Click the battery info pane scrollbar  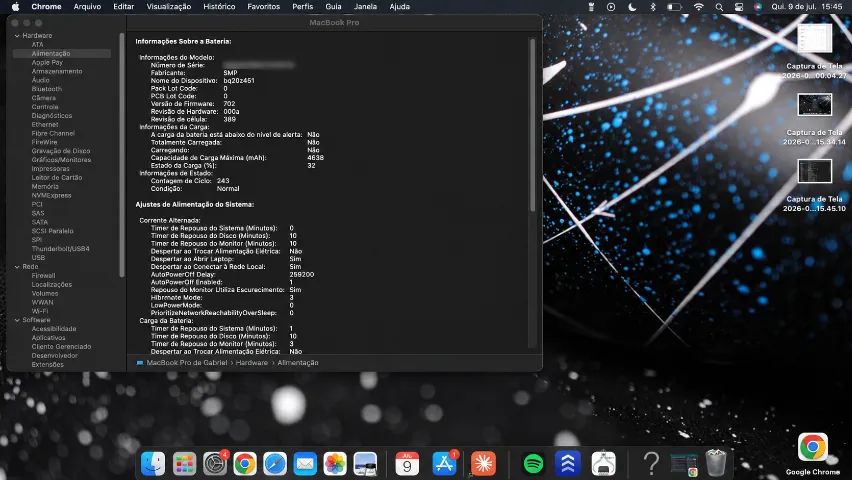(532, 125)
